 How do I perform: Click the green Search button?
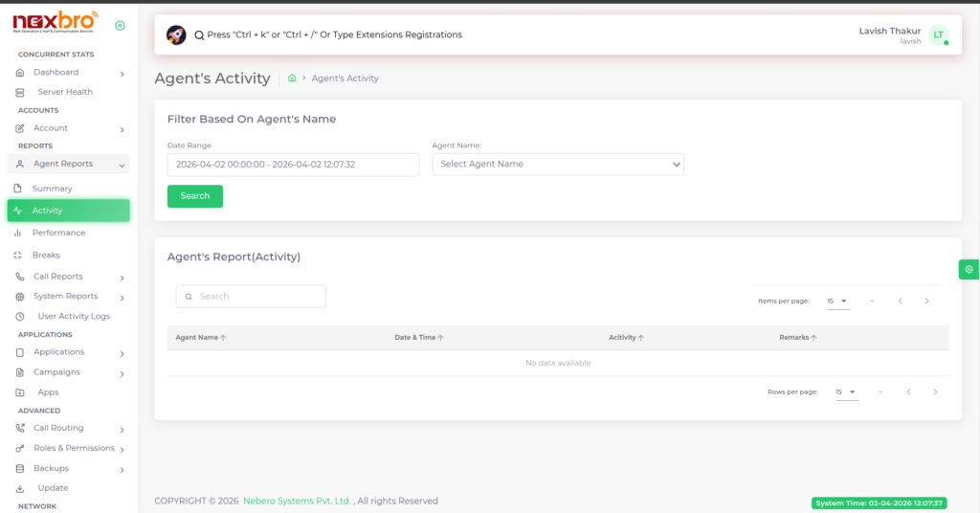(x=195, y=196)
